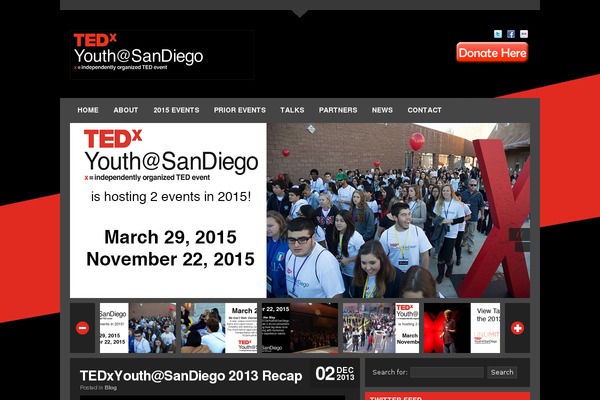The image size is (600, 400).
Task: Open the TALKS menu item
Action: click(x=292, y=110)
